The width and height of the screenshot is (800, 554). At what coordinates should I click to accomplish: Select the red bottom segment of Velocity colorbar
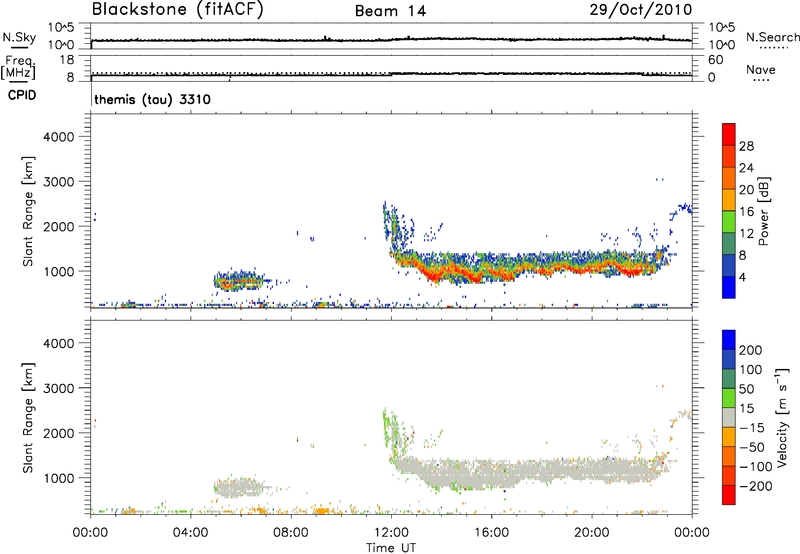click(729, 495)
